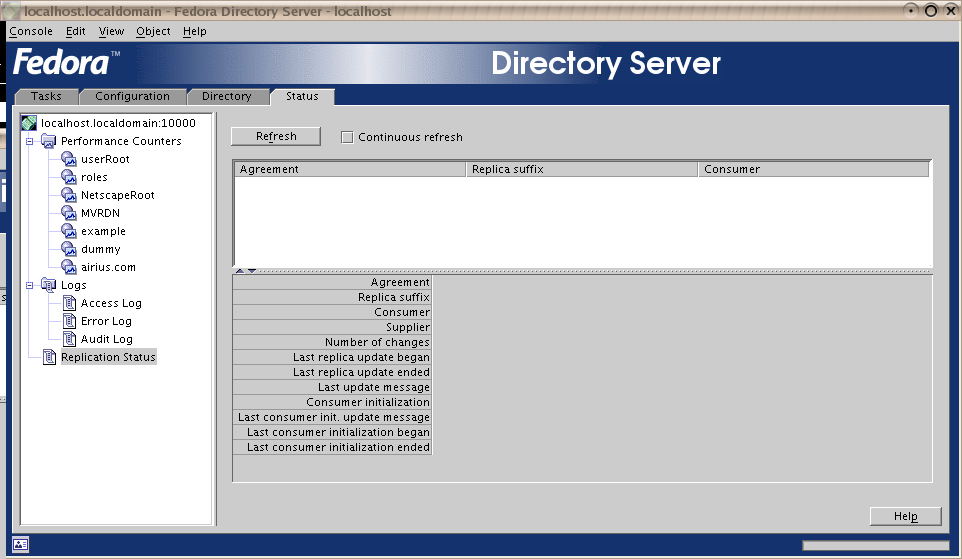
Task: Click the Logs folder icon
Action: [48, 285]
